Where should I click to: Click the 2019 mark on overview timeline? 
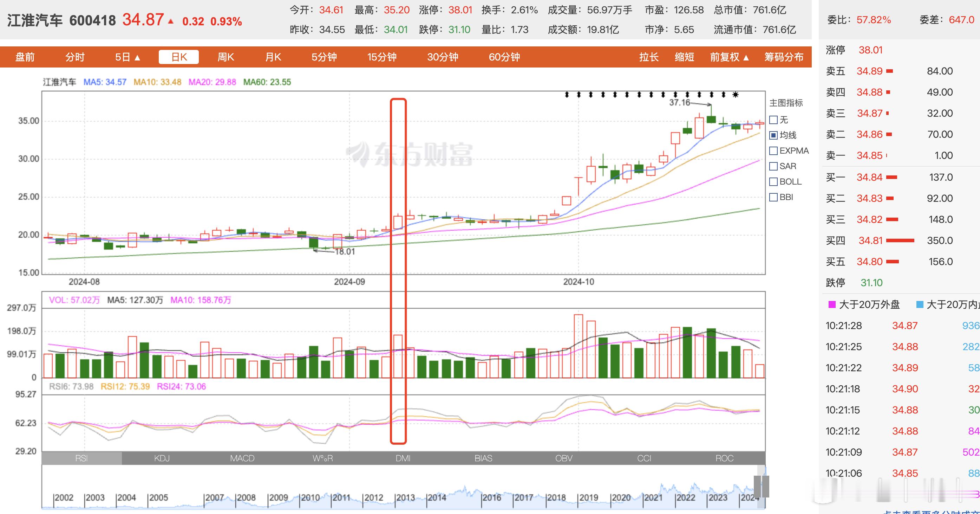[589, 497]
